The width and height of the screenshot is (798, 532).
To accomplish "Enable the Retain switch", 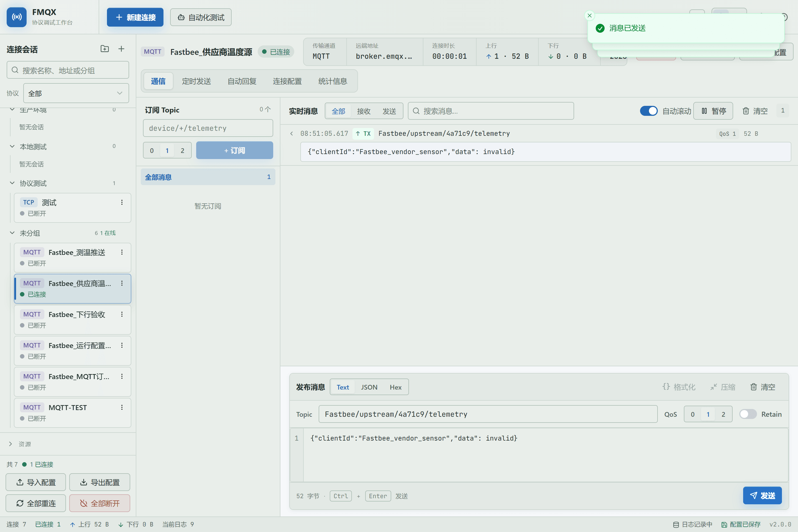I will [748, 414].
